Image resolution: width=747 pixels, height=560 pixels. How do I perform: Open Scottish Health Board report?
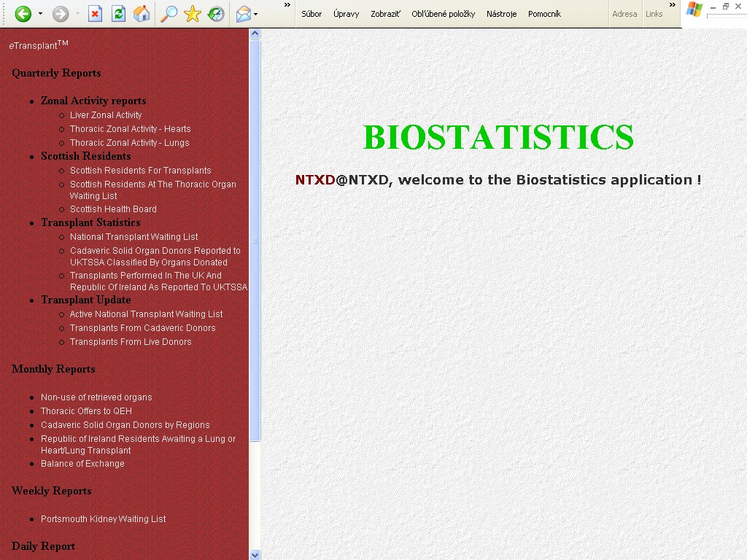tap(113, 209)
